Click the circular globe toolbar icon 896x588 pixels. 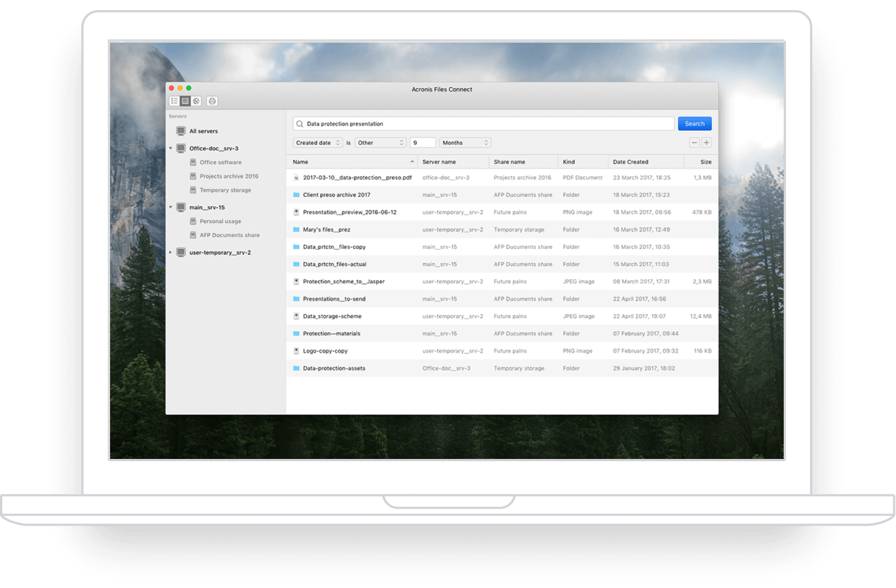pos(196,101)
